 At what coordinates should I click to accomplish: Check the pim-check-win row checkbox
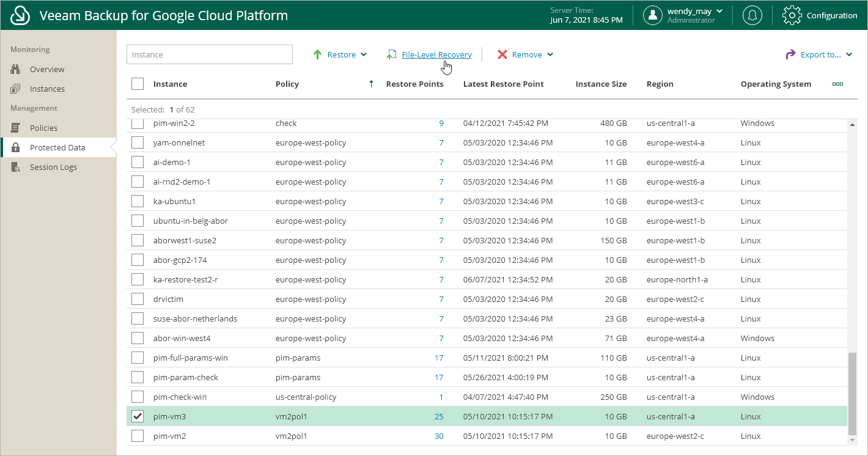[x=138, y=397]
